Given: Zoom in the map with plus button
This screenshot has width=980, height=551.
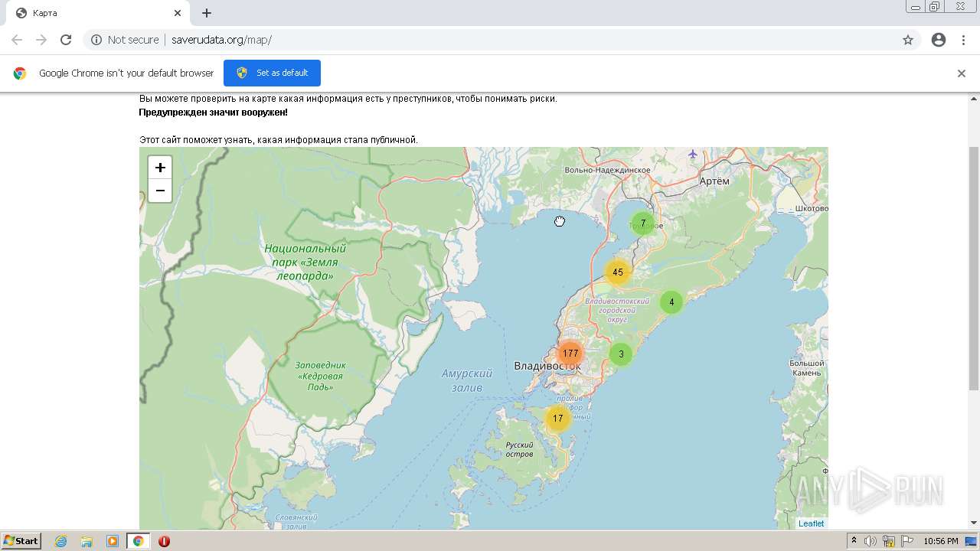Looking at the screenshot, I should pos(160,168).
